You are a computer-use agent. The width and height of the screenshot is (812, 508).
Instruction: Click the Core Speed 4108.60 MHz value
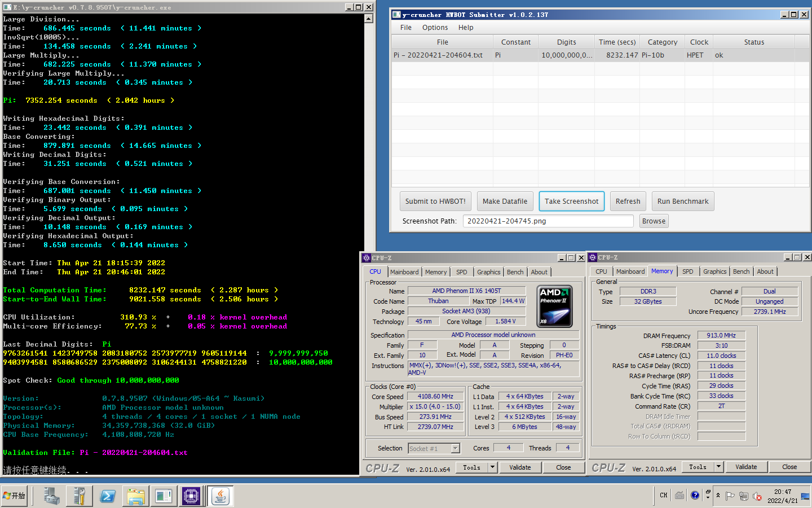pyautogui.click(x=435, y=397)
